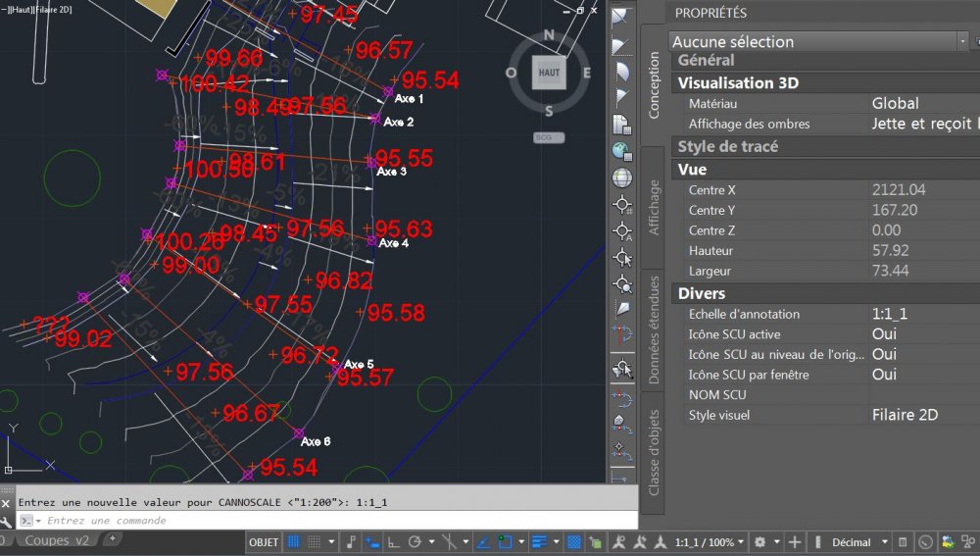Click the globe icon in vertical toolbar

[622, 178]
